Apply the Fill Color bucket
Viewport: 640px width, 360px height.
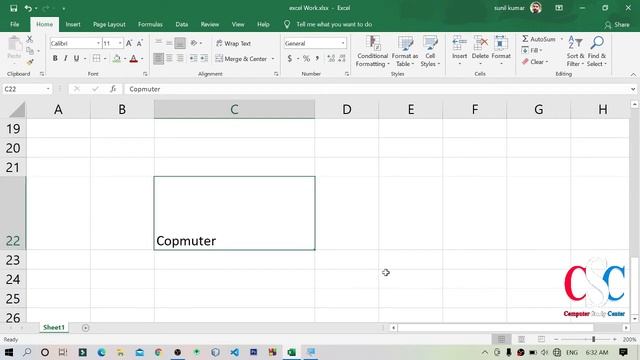(x=117, y=58)
